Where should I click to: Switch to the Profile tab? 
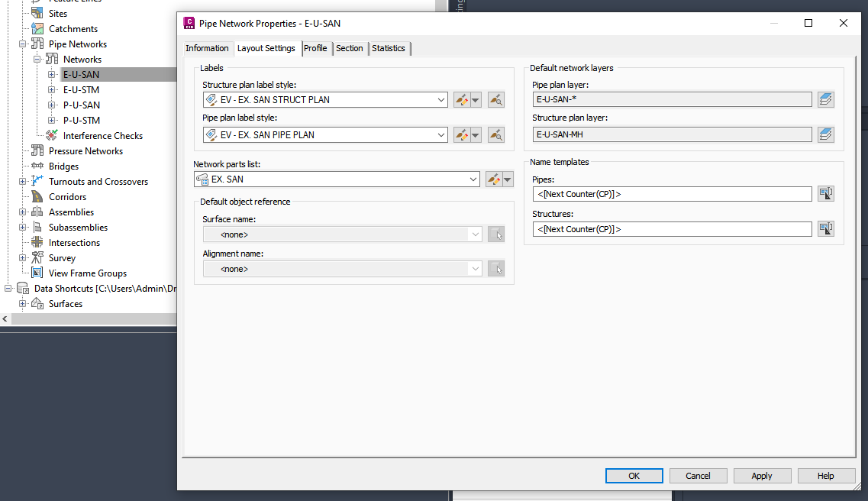click(315, 48)
